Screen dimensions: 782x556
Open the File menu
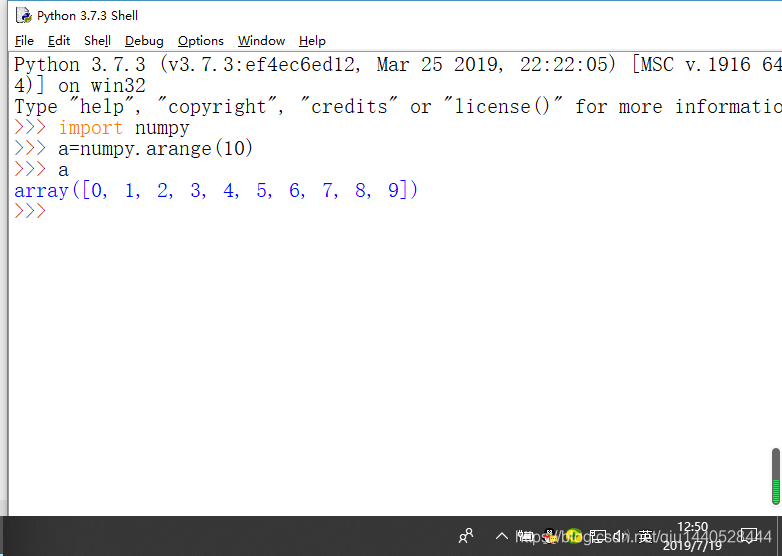point(24,41)
